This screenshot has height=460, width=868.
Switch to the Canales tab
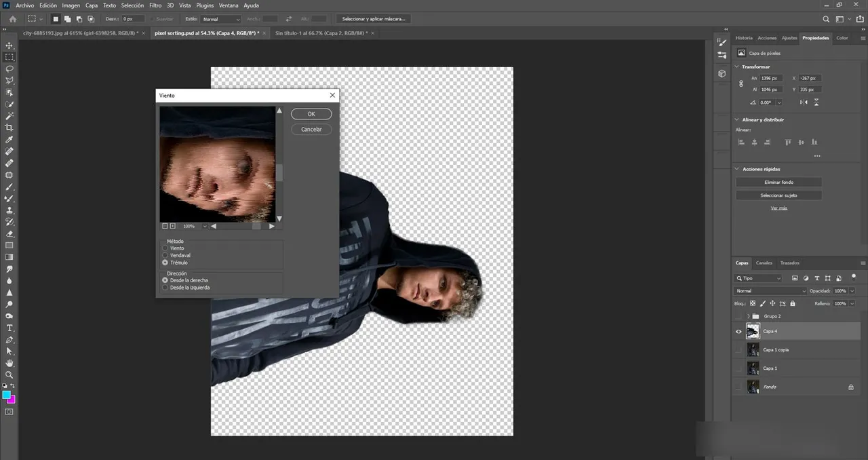764,263
